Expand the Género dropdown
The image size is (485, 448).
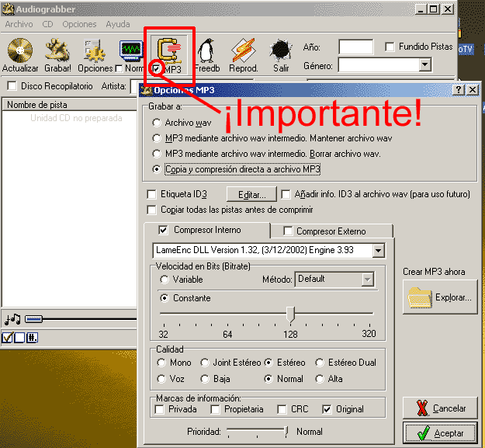coord(425,64)
